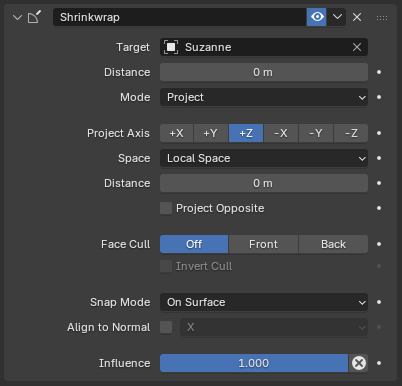
Task: Select +Y project axis
Action: (211, 133)
